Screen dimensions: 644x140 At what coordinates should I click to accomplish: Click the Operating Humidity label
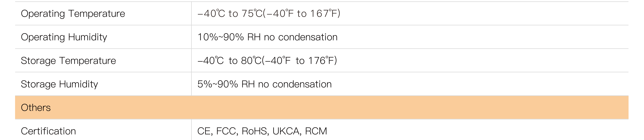[x=64, y=37]
